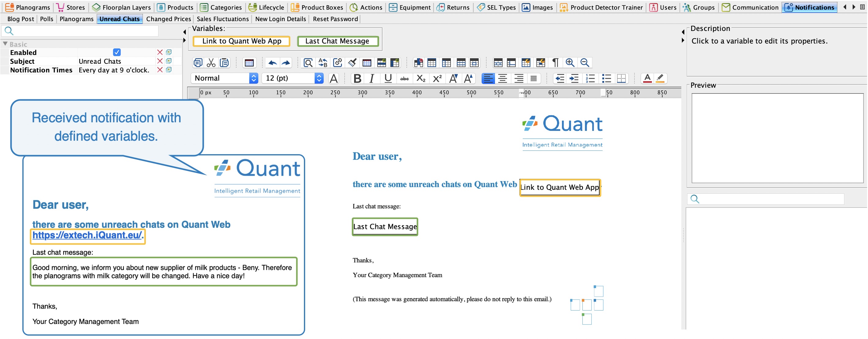The image size is (868, 339).
Task: Toggle italic formatting
Action: (372, 78)
